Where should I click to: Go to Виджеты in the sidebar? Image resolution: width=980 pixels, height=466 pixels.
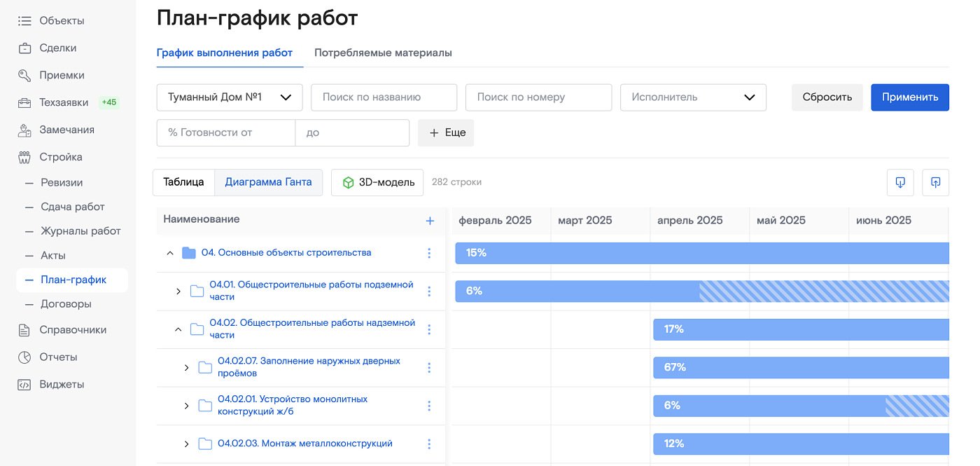62,384
